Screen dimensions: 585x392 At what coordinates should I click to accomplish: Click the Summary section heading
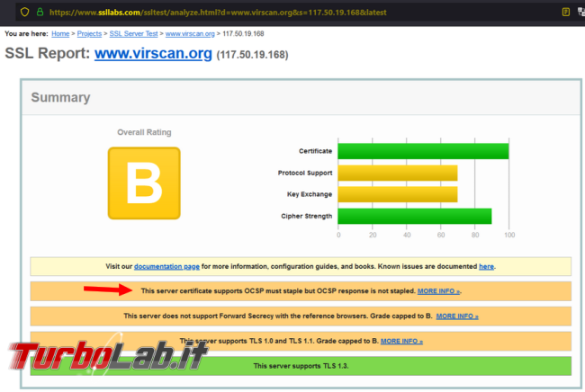[60, 97]
